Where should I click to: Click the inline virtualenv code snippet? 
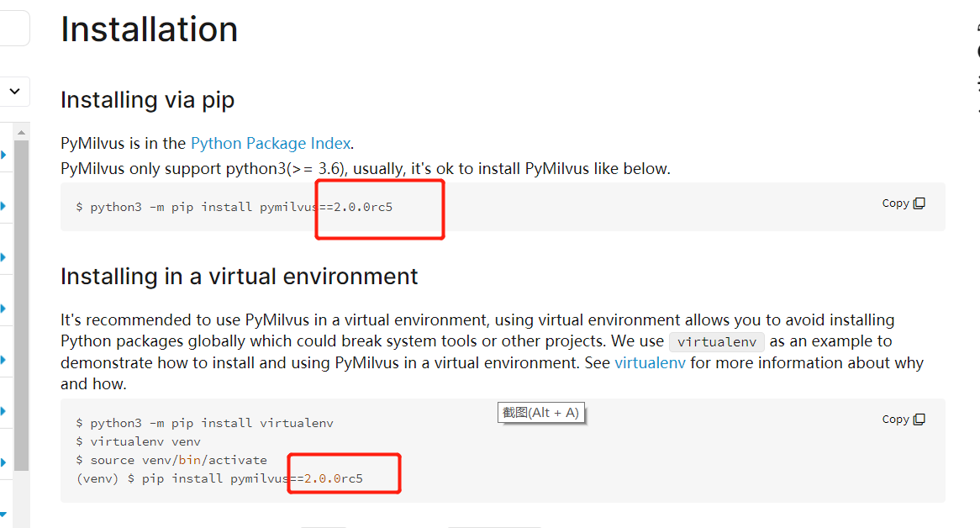[x=716, y=341]
